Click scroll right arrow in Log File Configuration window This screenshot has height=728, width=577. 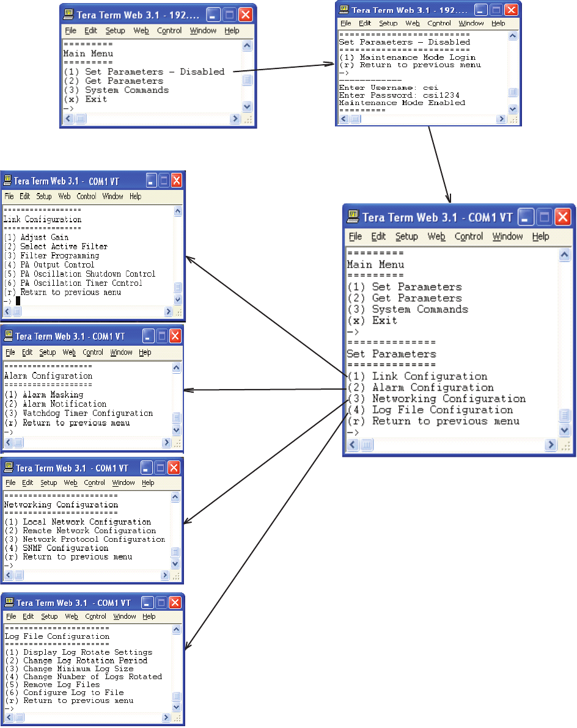[x=166, y=718]
